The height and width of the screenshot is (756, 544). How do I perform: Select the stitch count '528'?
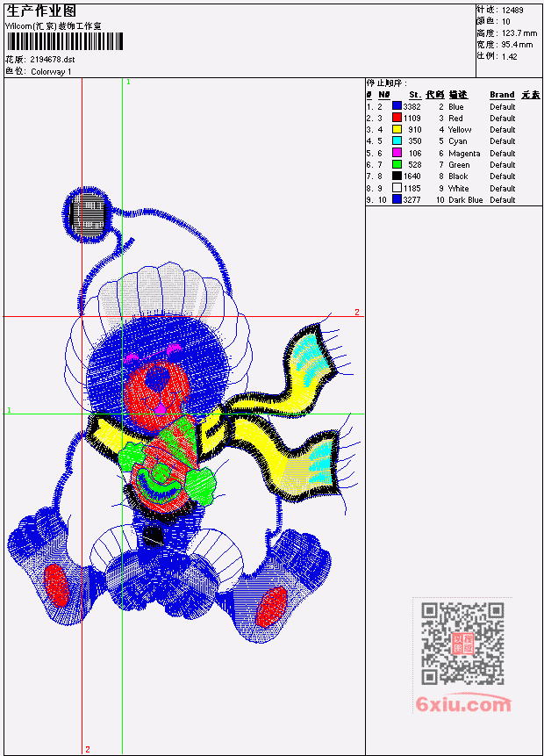click(414, 165)
